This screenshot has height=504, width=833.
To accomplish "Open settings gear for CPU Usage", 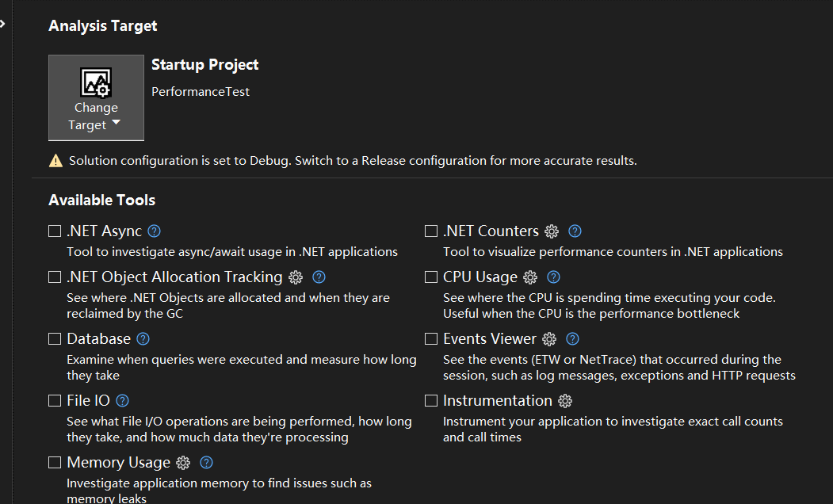I will point(530,277).
